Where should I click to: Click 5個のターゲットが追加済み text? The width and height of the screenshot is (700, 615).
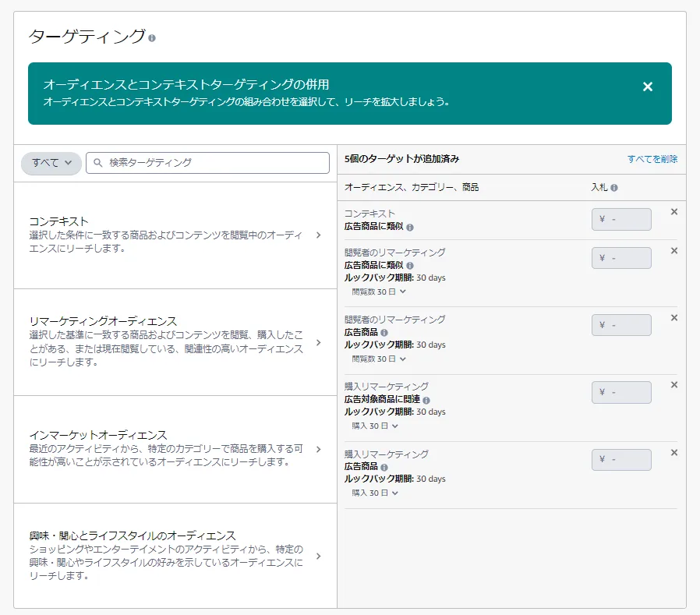pyautogui.click(x=401, y=159)
